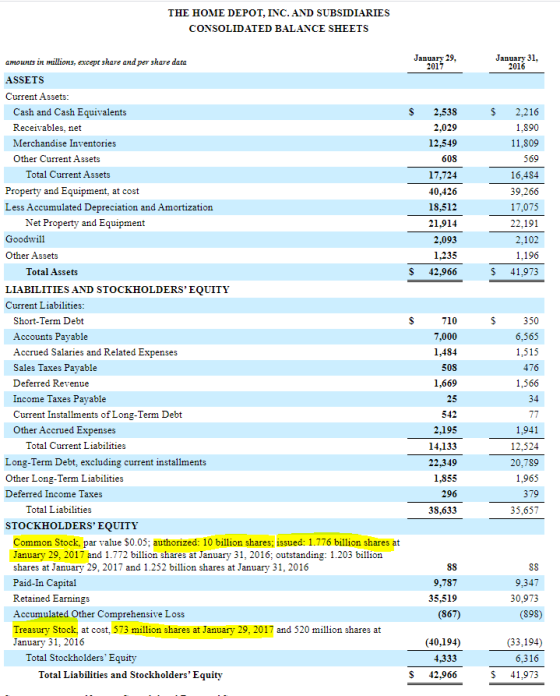
Task: Select the 'Receivables, net' label
Action: click(x=47, y=128)
